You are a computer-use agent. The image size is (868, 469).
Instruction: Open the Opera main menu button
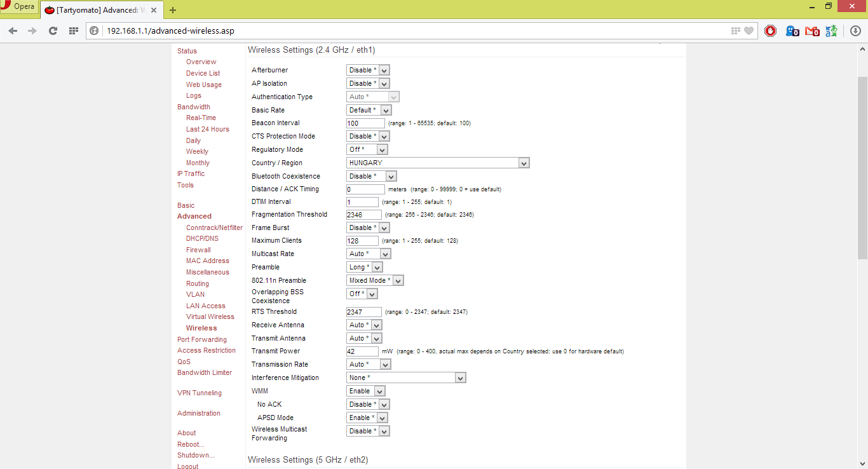pyautogui.click(x=18, y=7)
